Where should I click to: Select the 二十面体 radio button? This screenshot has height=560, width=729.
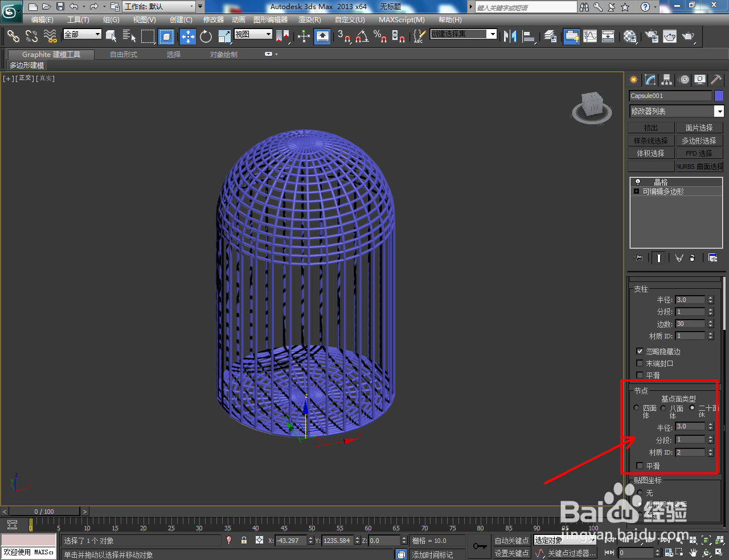click(x=693, y=408)
